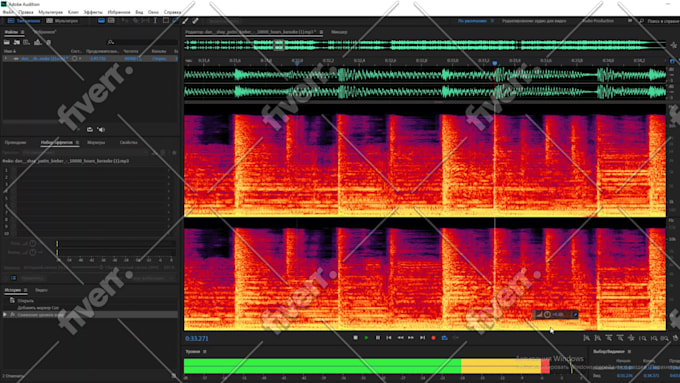The width and height of the screenshot is (680, 383).
Task: Open Уровни panel menu icon
Action: [205, 351]
